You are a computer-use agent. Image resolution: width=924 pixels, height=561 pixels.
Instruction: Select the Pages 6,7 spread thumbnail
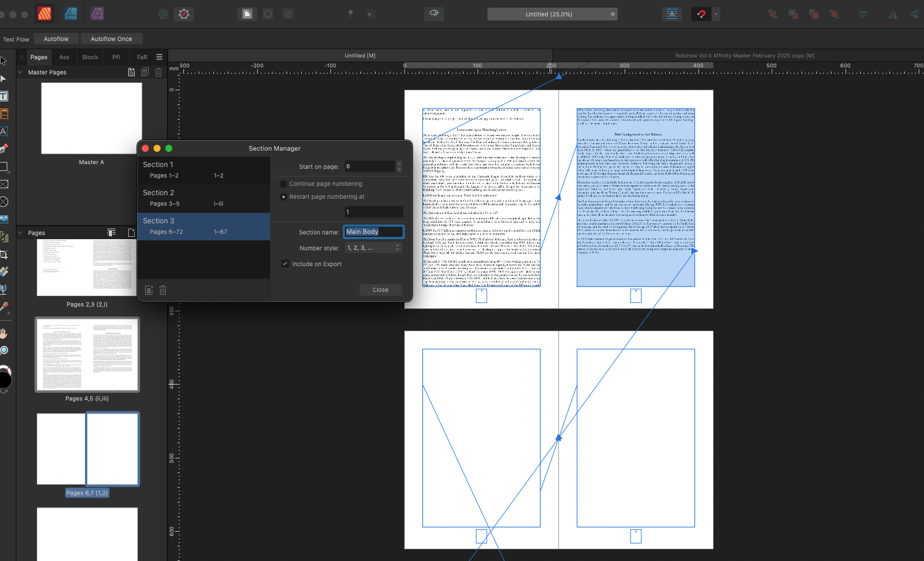88,449
